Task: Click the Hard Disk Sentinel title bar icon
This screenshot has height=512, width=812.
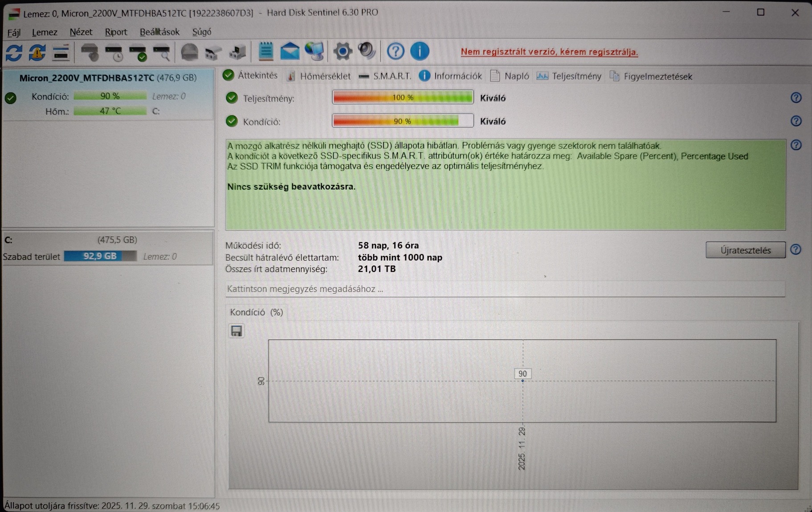Action: 14,14
